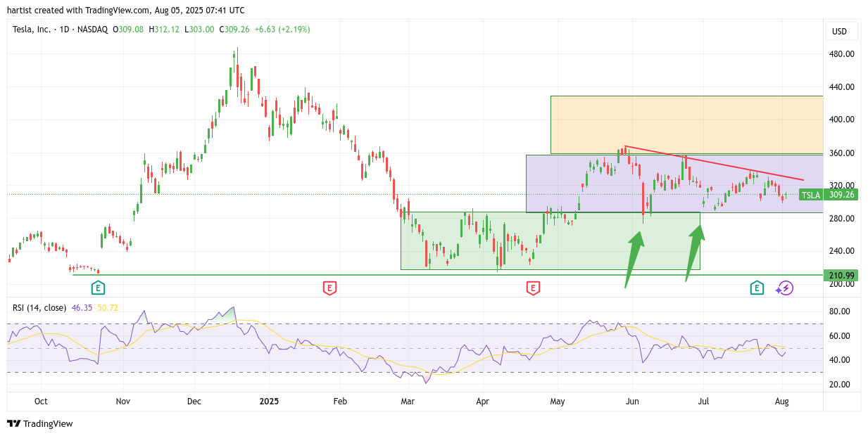
Task: Click the Feb label on time axis
Action: [340, 402]
